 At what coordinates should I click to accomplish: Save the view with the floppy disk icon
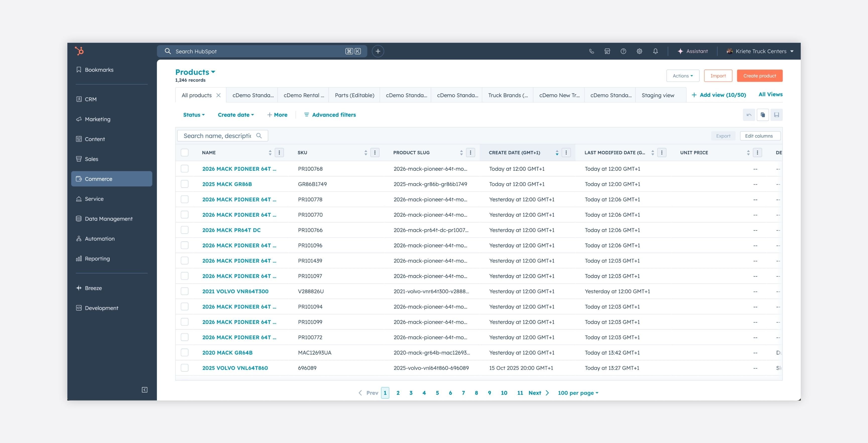tap(777, 115)
